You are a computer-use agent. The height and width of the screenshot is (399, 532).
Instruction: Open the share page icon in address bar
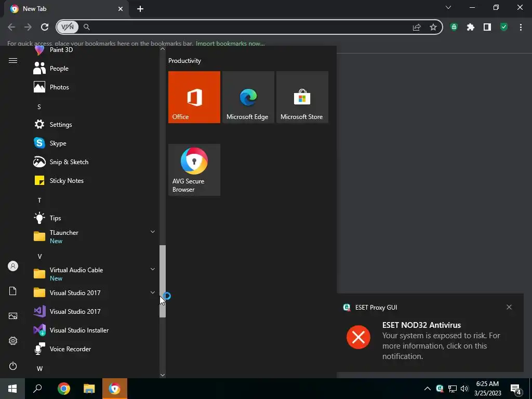[x=417, y=27]
